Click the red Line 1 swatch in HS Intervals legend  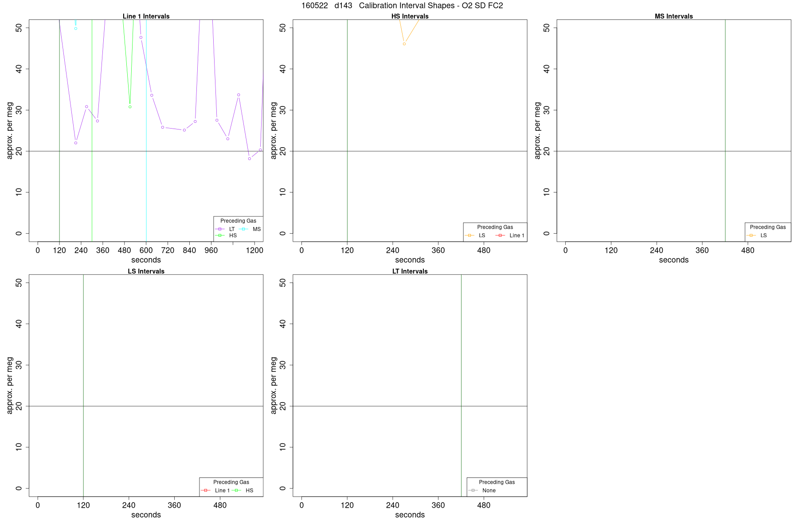[x=500, y=235]
